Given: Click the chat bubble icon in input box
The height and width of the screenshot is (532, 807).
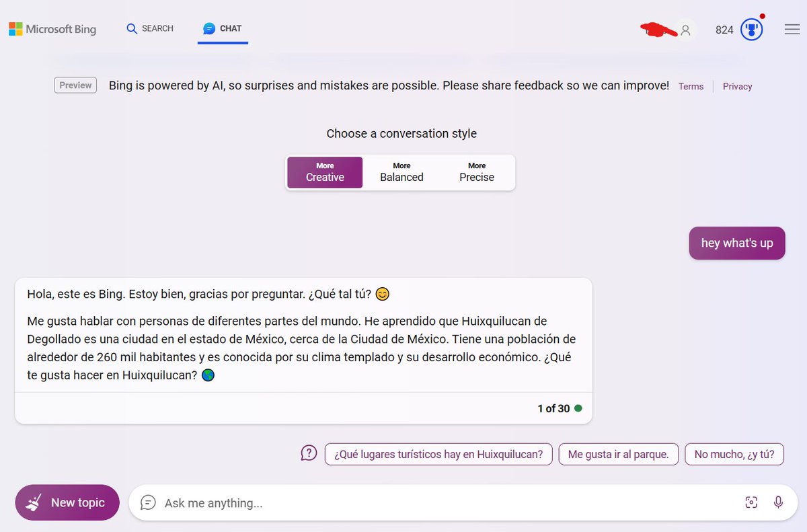Looking at the screenshot, I should pyautogui.click(x=148, y=502).
